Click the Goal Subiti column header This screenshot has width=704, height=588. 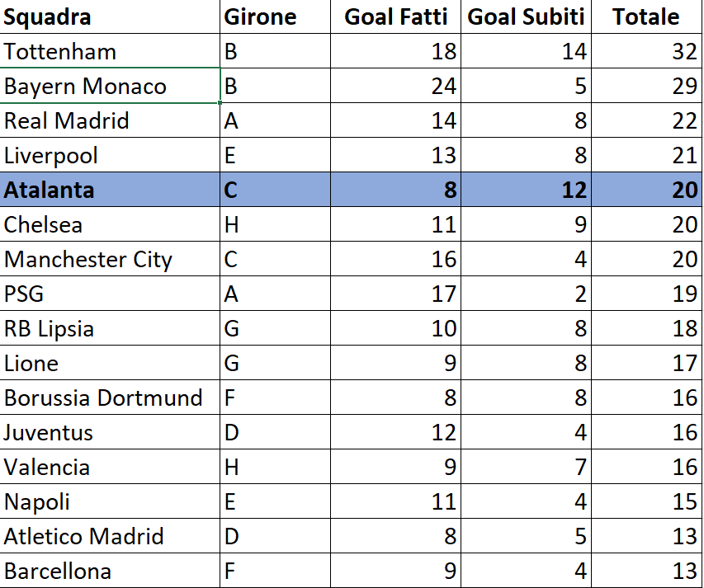point(526,17)
